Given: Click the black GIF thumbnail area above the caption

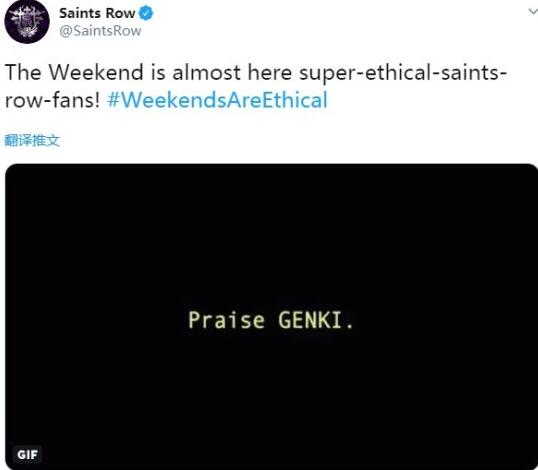Looking at the screenshot, I should pos(271,237).
